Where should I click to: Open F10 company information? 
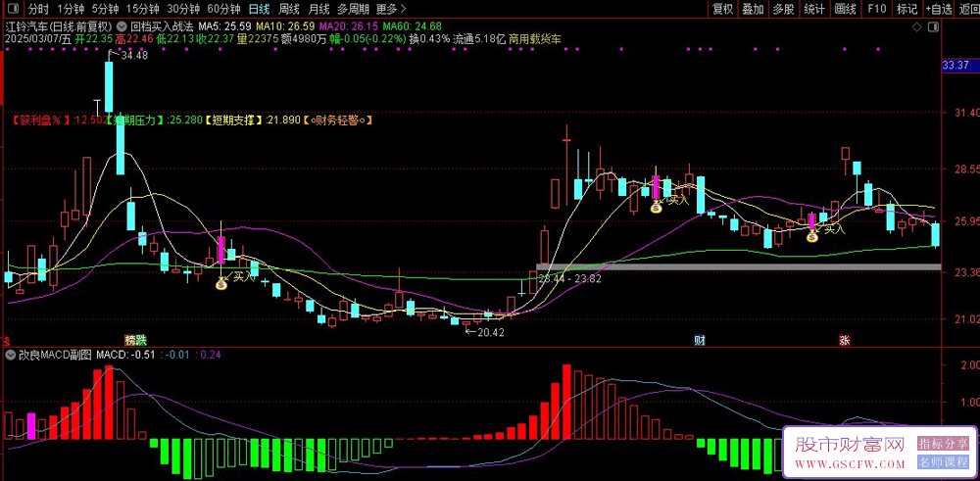tap(876, 9)
